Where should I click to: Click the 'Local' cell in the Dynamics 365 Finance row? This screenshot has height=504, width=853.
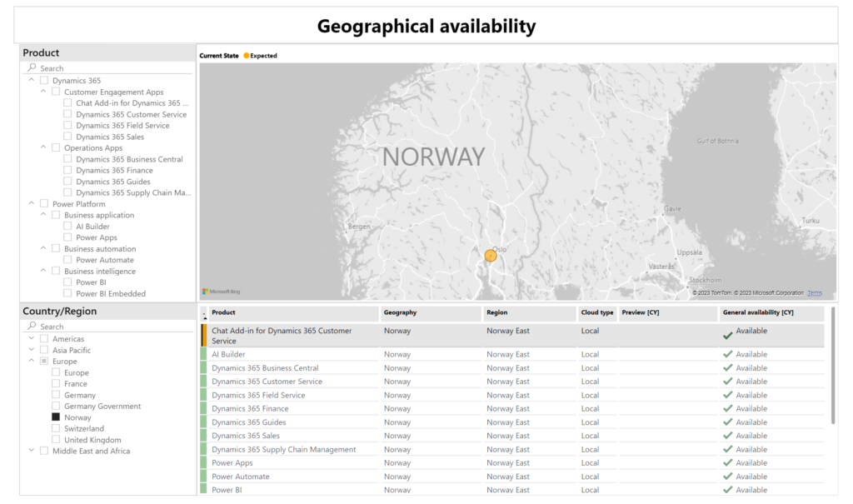(590, 408)
